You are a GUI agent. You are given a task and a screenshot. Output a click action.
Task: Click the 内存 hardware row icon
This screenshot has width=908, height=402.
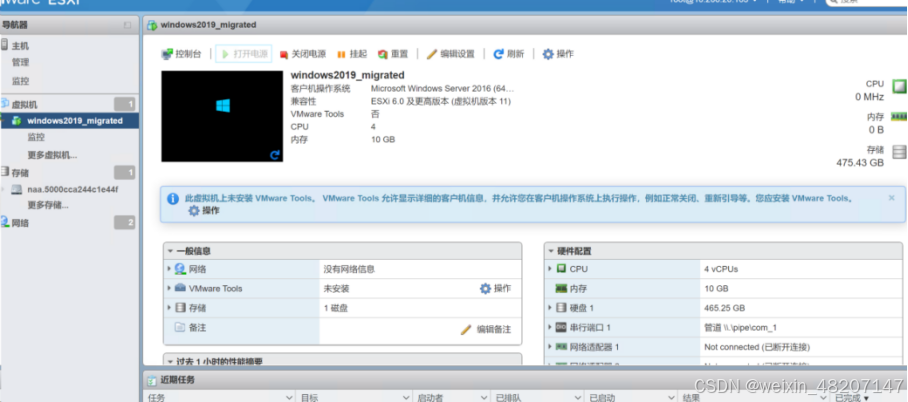561,288
